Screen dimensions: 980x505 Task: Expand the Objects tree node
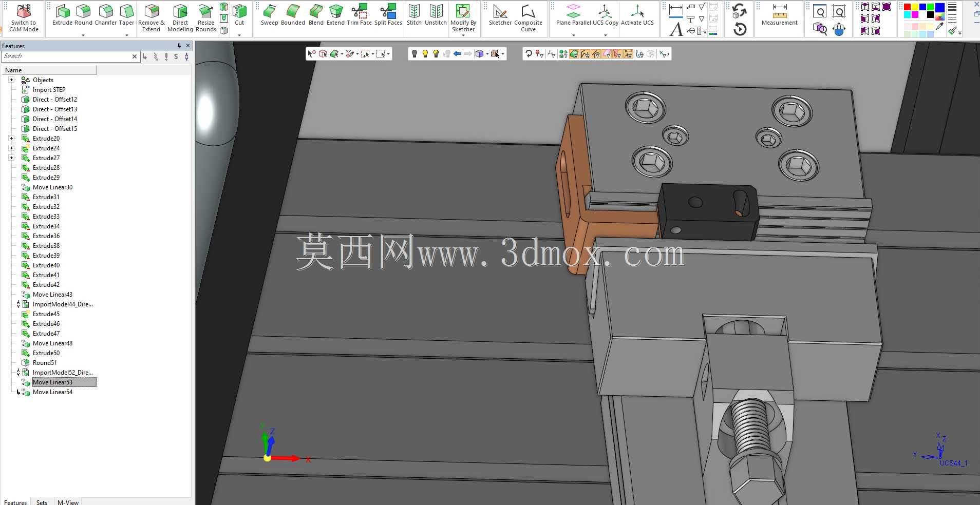11,80
